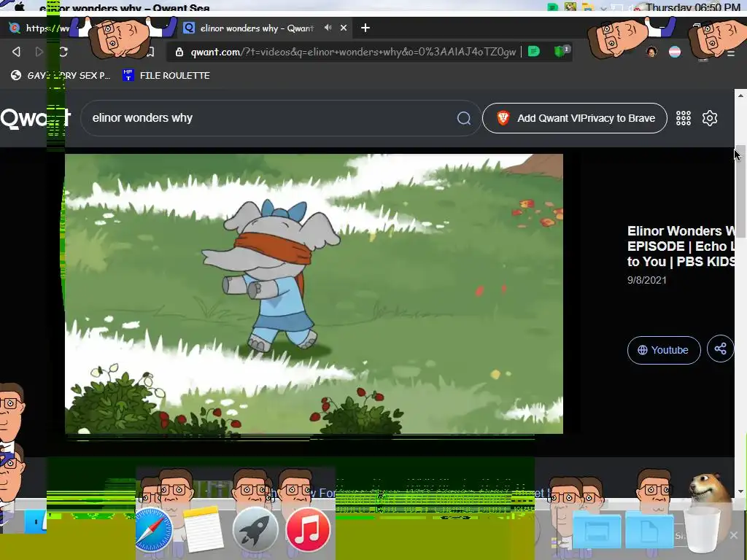The image size is (747, 560).
Task: Open the Qwant apps grid menu
Action: (x=683, y=118)
